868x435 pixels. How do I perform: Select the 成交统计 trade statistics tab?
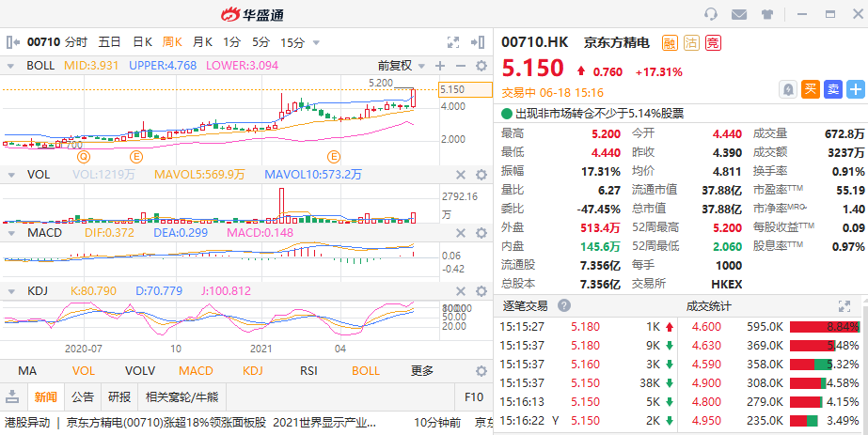click(709, 305)
